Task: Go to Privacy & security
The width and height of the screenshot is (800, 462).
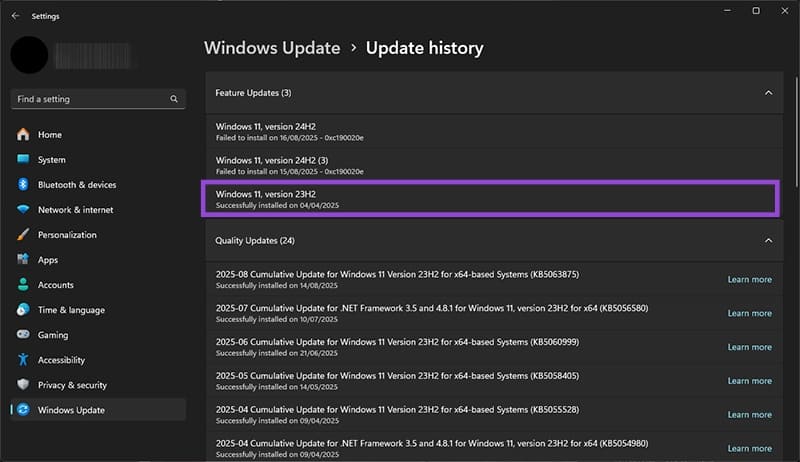Action: [72, 385]
